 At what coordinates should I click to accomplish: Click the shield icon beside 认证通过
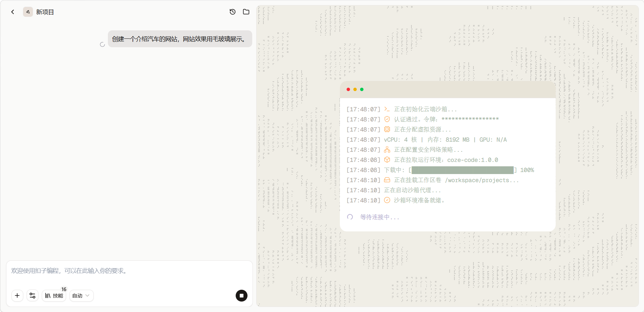click(387, 119)
